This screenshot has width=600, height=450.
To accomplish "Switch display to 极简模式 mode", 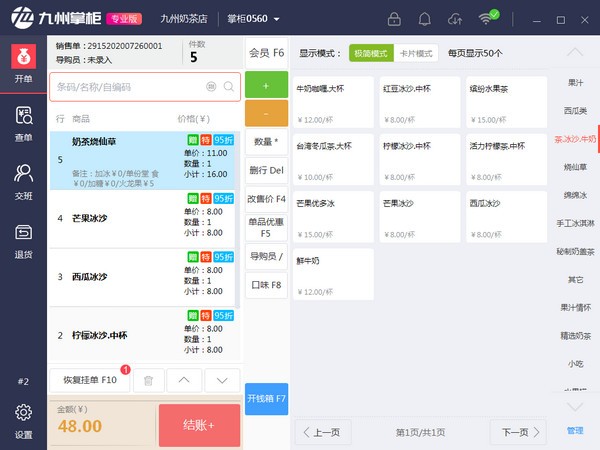I will tap(371, 53).
